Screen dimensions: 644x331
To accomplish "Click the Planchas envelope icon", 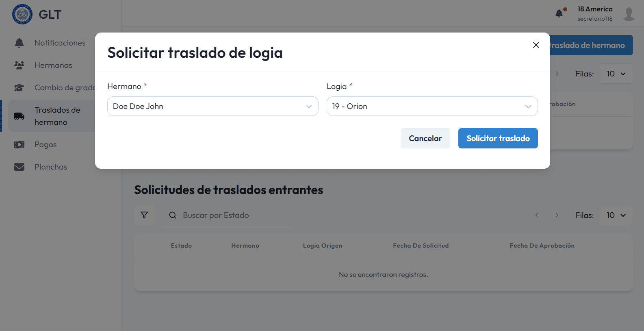I will pos(19,167).
